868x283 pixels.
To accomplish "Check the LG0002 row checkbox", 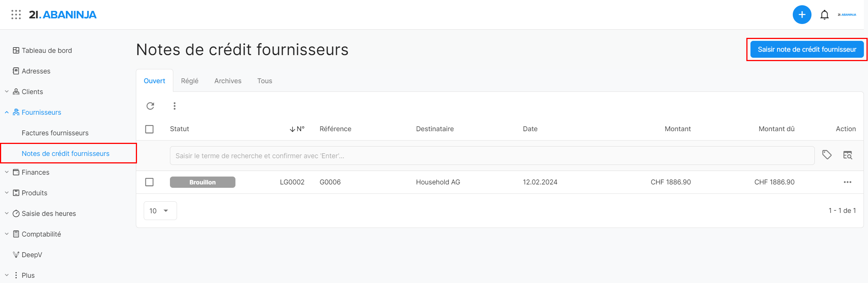I will coord(149,182).
